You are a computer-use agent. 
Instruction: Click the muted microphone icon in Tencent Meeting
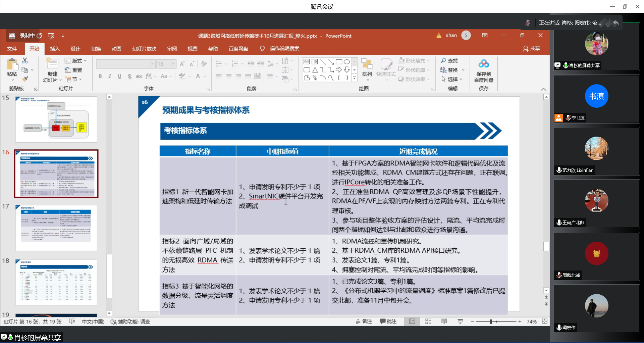(528, 22)
